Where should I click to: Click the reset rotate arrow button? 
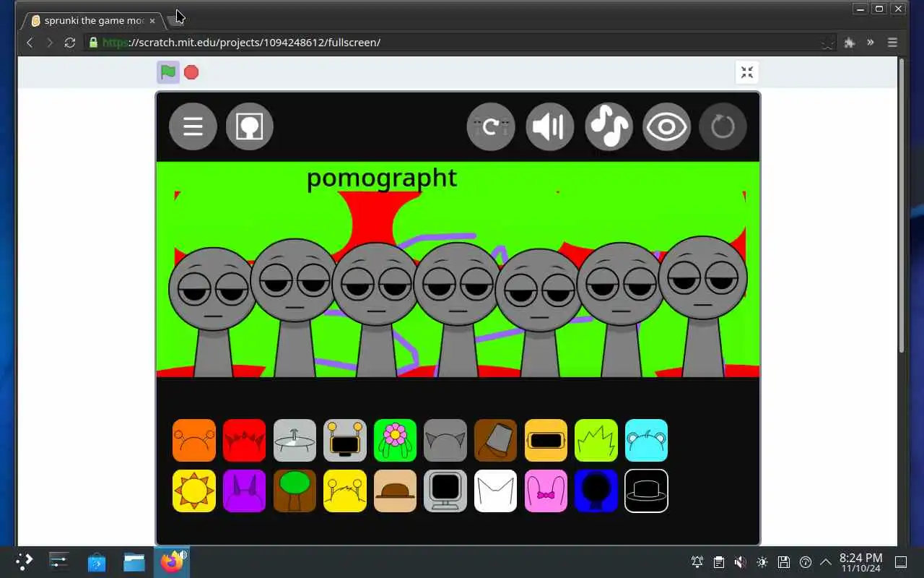[491, 126]
